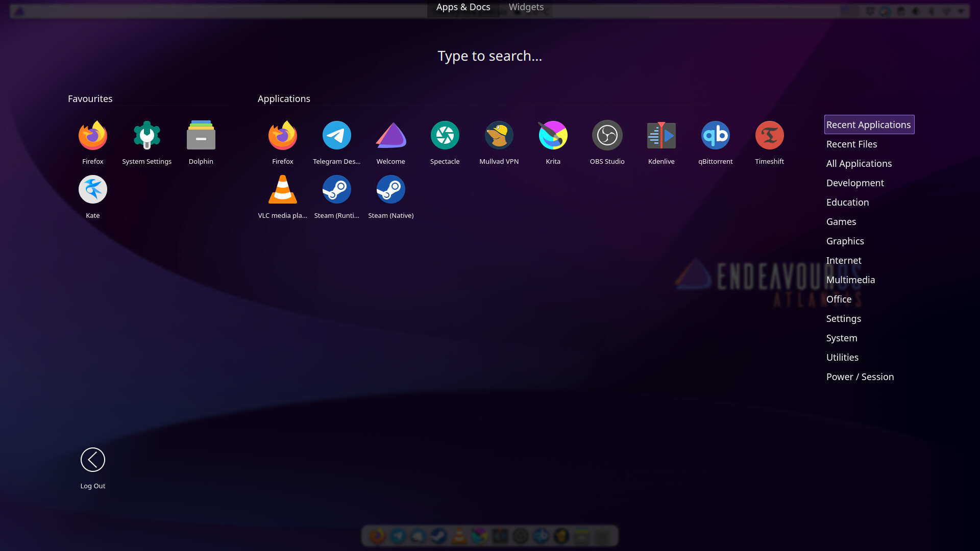Select the Apps & Docs tab

point(463,7)
